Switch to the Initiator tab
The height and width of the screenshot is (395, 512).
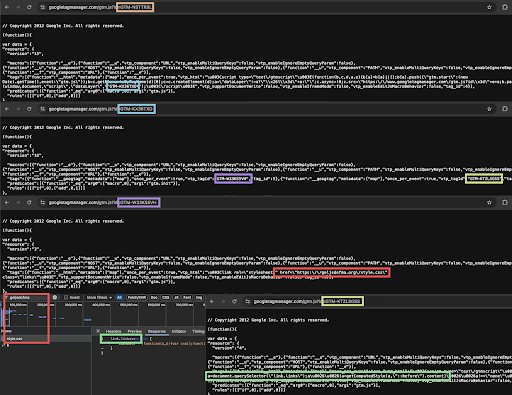(x=179, y=331)
